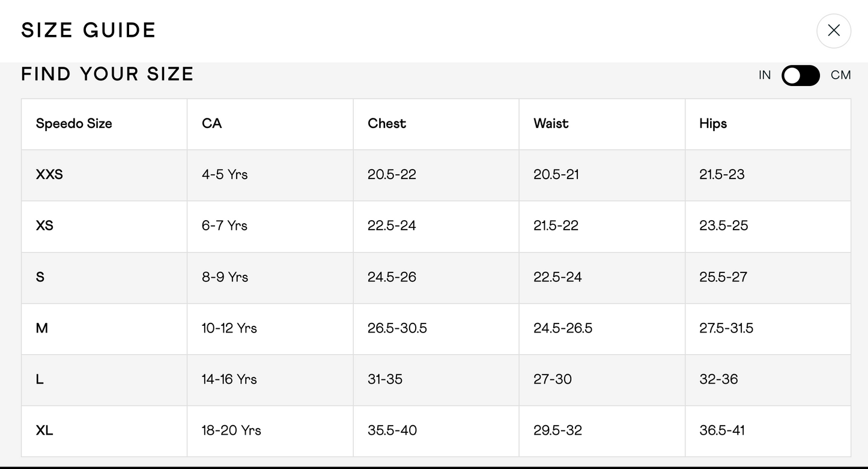
Task: Close the Size Guide dialog
Action: 833,31
